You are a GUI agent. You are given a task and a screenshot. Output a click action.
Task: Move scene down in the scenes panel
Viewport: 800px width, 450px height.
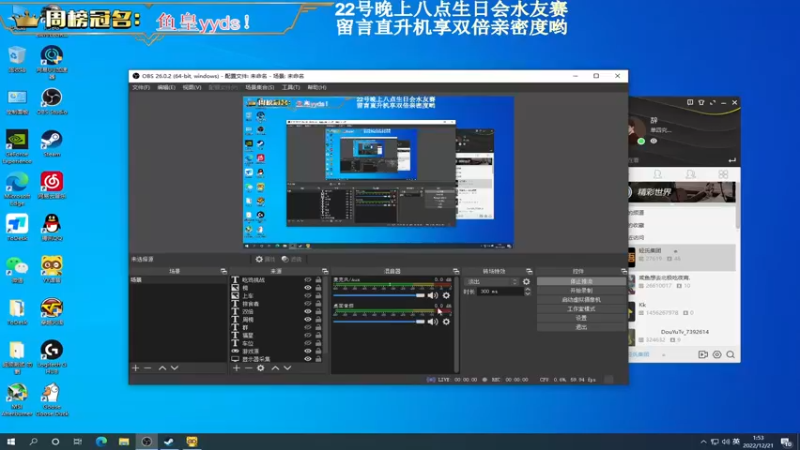click(174, 368)
